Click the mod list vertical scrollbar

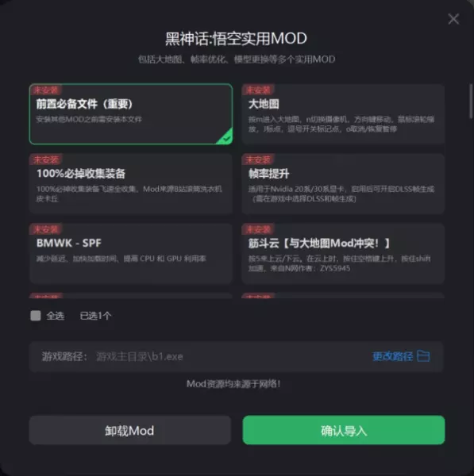pos(471,101)
